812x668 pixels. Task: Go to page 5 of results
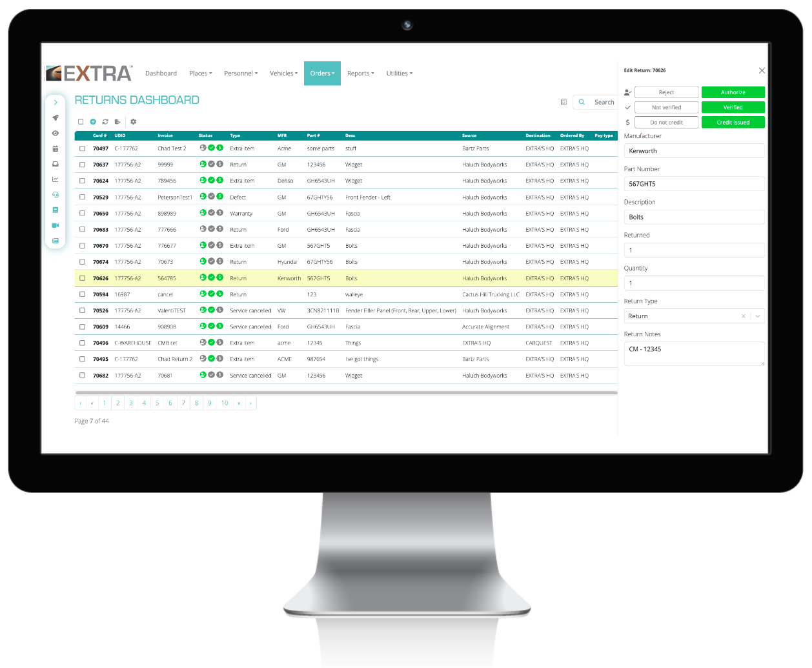(x=157, y=402)
